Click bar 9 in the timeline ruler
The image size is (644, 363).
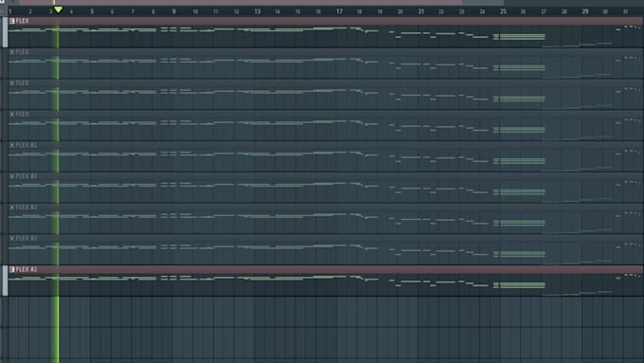click(173, 11)
